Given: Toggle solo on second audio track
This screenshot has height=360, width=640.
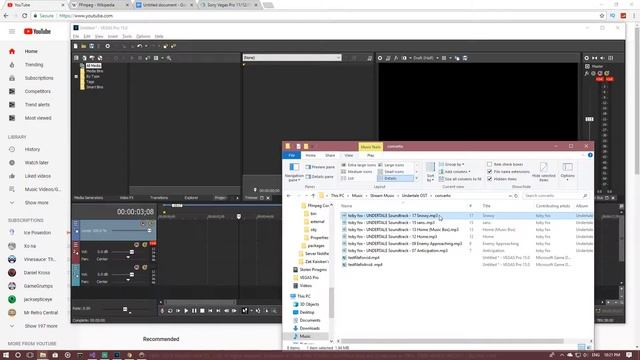Looking at the screenshot, I should [x=144, y=268].
